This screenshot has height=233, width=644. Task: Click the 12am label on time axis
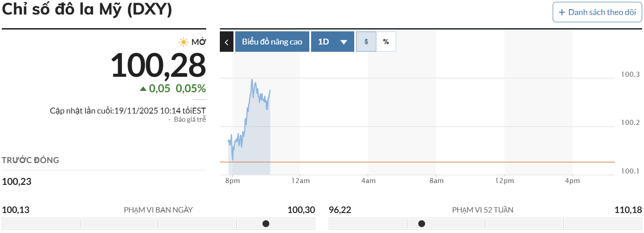[x=300, y=181]
